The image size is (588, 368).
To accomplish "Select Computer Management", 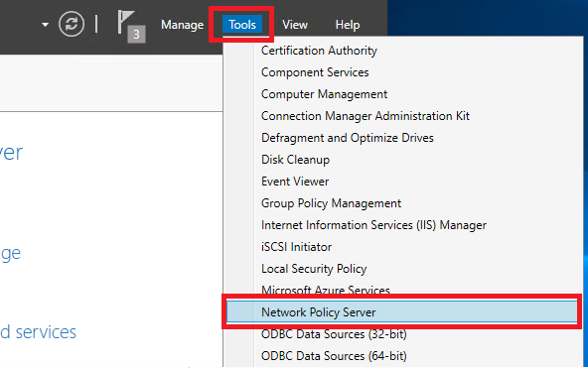I will point(325,94).
